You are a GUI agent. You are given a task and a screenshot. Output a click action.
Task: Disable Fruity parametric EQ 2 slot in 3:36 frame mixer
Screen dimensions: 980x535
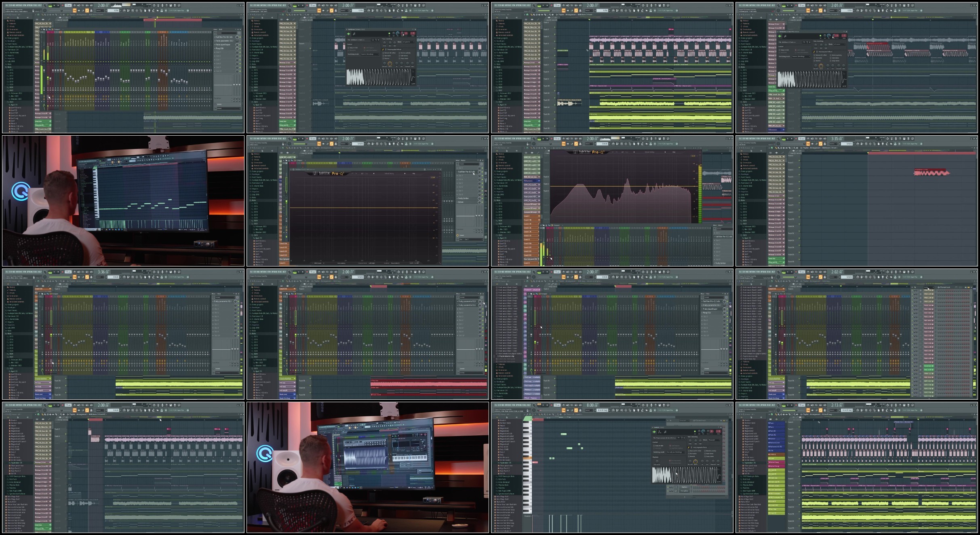tap(238, 302)
